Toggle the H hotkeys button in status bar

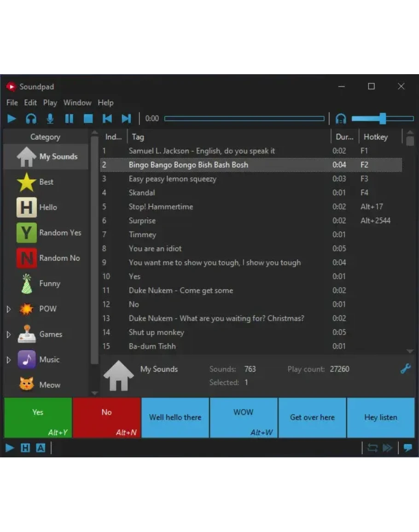coord(25,448)
